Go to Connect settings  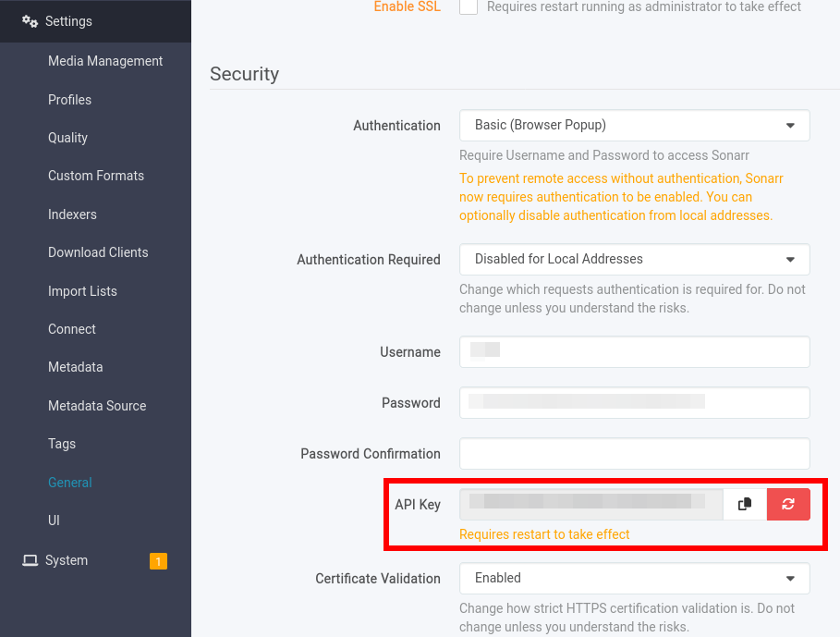[72, 329]
